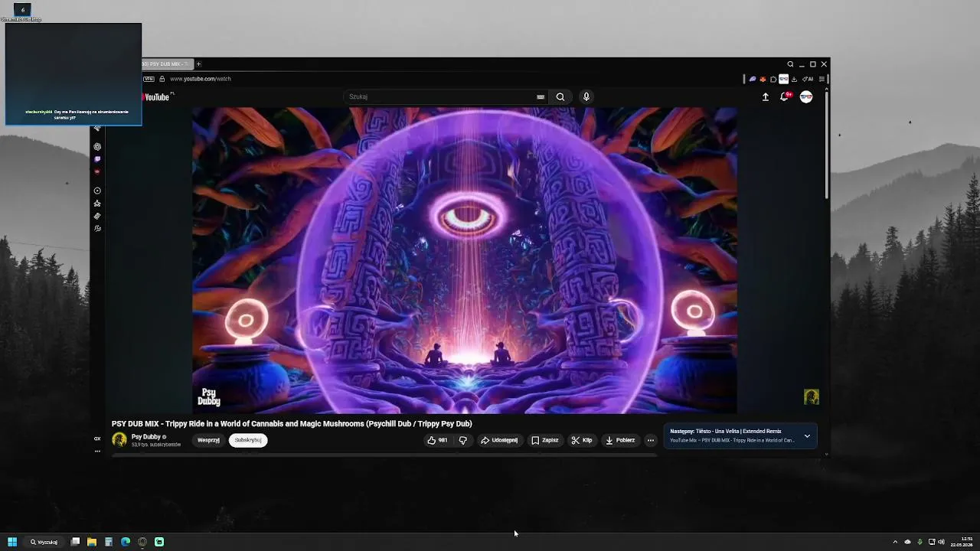Image resolution: width=980 pixels, height=551 pixels.
Task: Click the browser address bar URL
Action: pos(201,79)
